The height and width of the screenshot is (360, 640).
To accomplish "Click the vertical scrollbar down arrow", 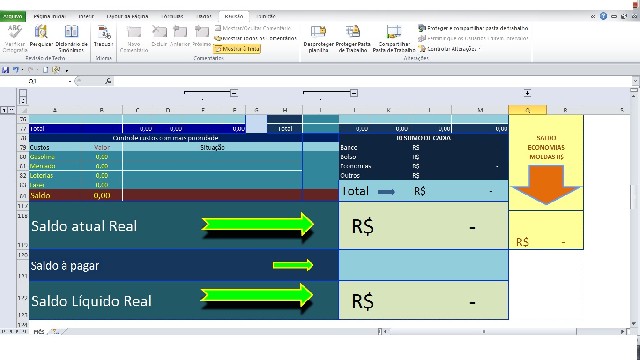I will 634,324.
